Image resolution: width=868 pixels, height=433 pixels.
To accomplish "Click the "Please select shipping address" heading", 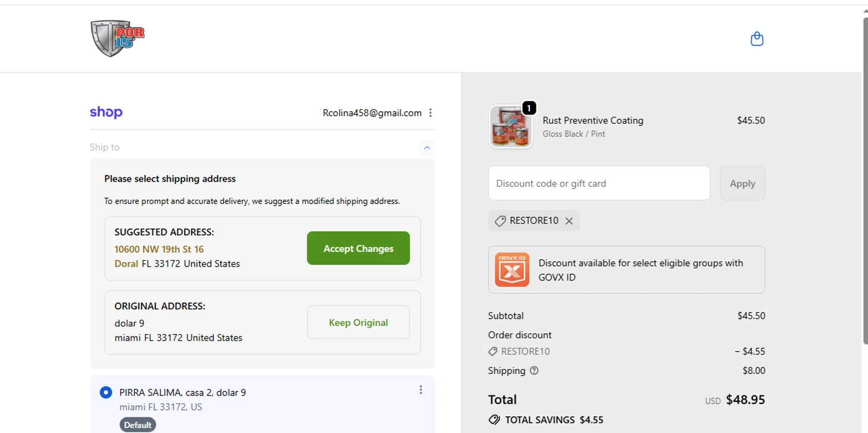I will pos(170,179).
